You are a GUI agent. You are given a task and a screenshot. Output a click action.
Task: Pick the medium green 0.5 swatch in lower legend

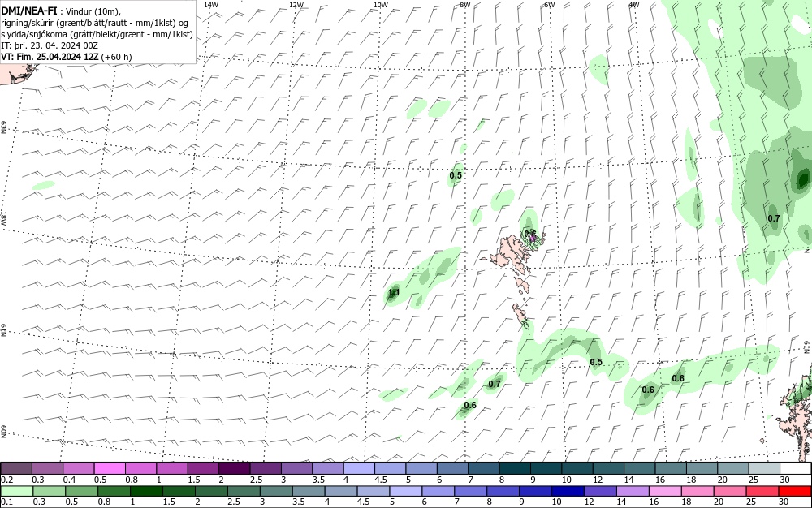tap(81, 491)
